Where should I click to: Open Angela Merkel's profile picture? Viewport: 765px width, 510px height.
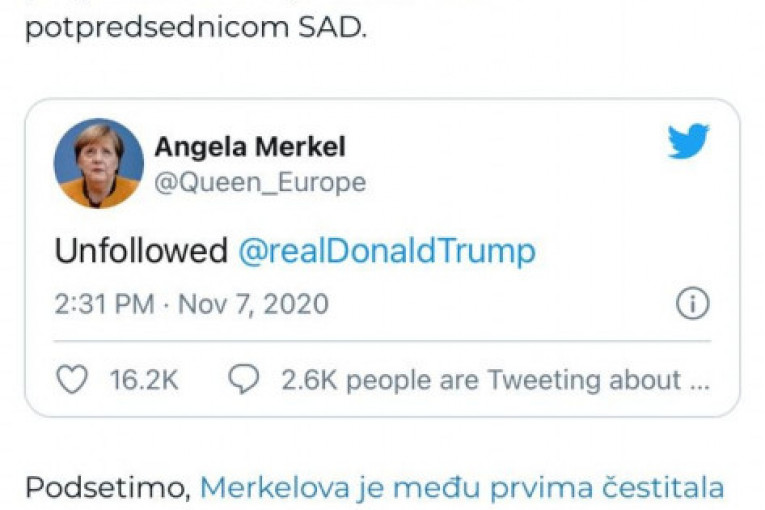click(98, 163)
